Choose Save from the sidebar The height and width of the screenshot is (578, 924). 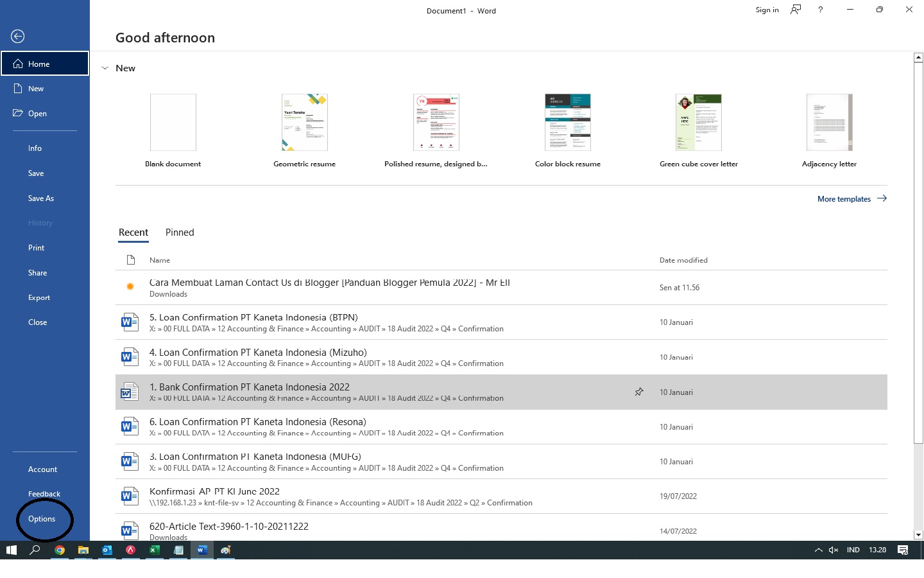click(45, 173)
